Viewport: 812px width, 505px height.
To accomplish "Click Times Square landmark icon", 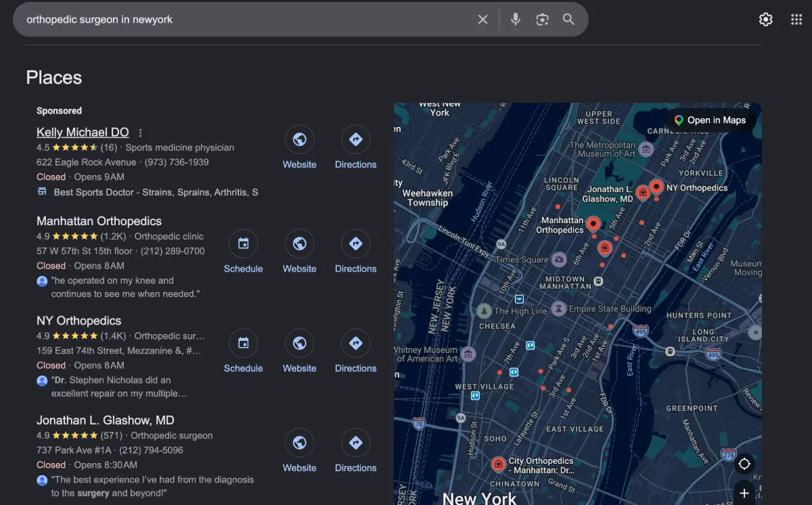I will (x=558, y=259).
